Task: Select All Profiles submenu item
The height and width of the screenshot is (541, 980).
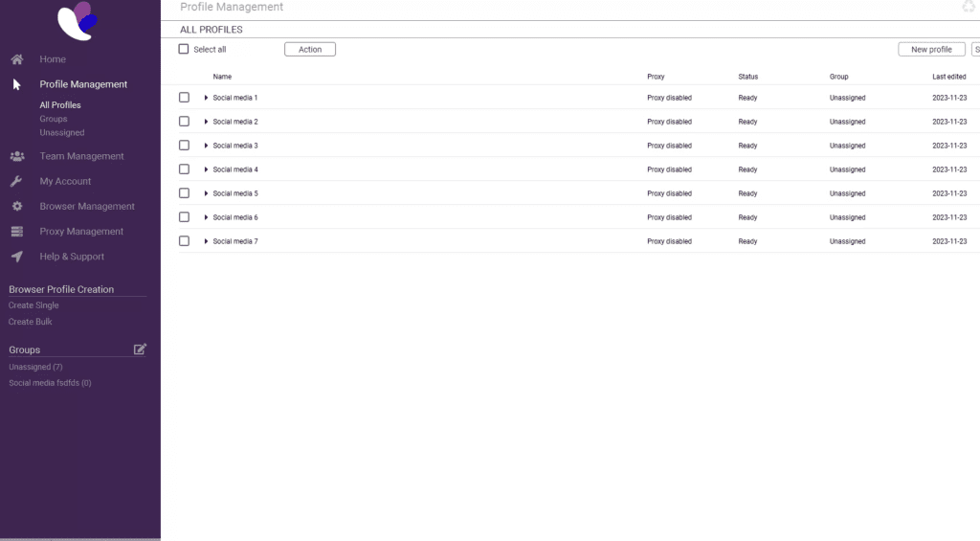Action: [60, 105]
